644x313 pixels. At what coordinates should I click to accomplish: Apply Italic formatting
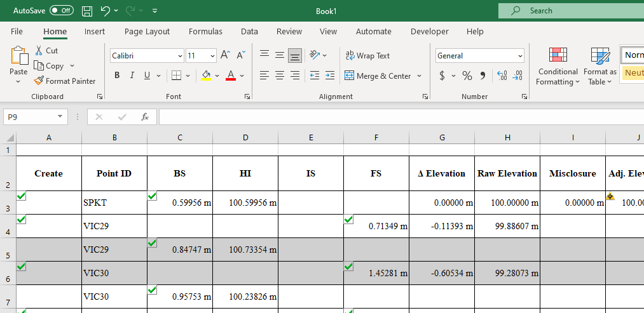(x=132, y=76)
